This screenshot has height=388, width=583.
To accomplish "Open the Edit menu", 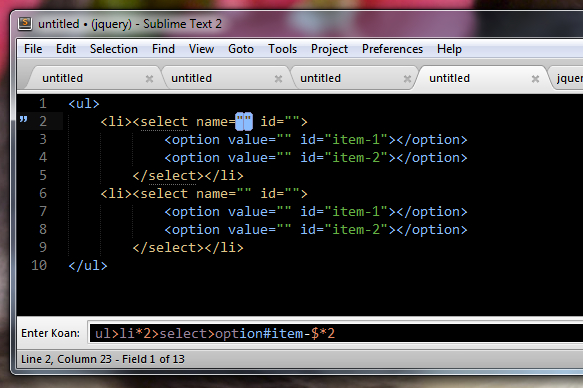I will (x=66, y=49).
